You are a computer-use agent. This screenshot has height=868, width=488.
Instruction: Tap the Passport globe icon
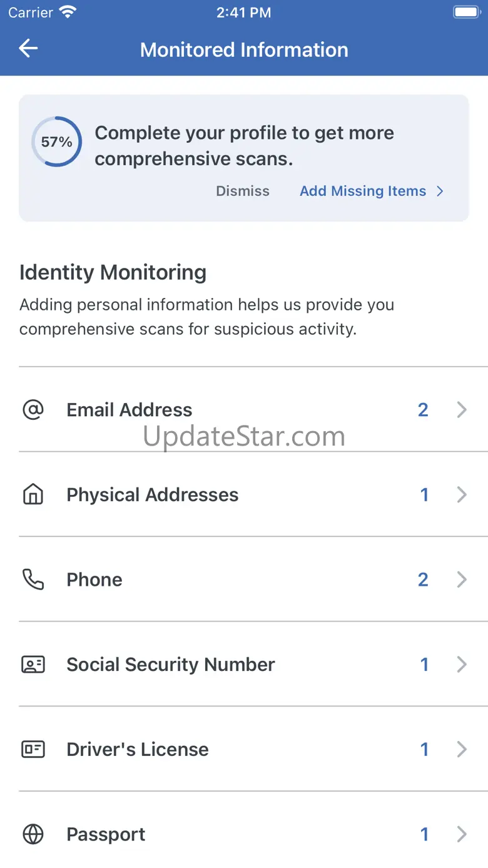pos(33,834)
